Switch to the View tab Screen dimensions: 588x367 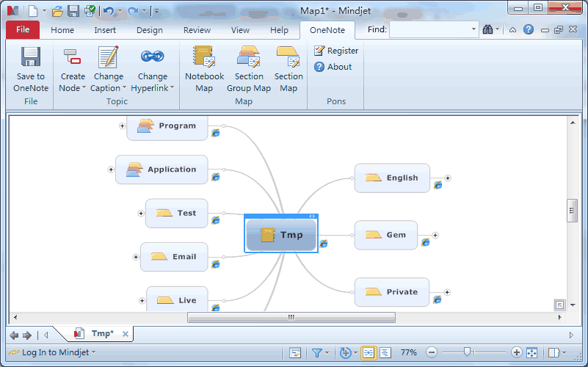pos(240,30)
